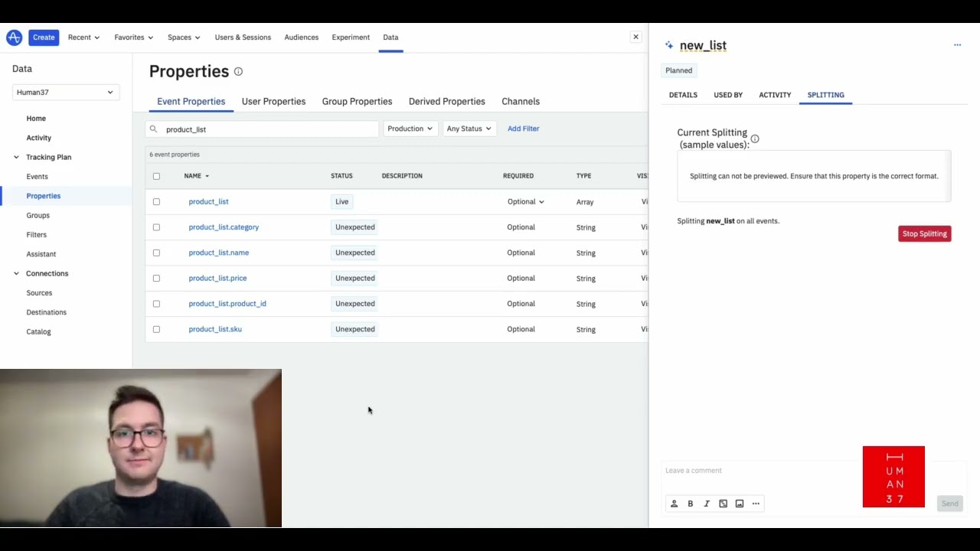Click the insert image icon in comment toolbar
Screen dimensions: 980x551
pos(740,504)
